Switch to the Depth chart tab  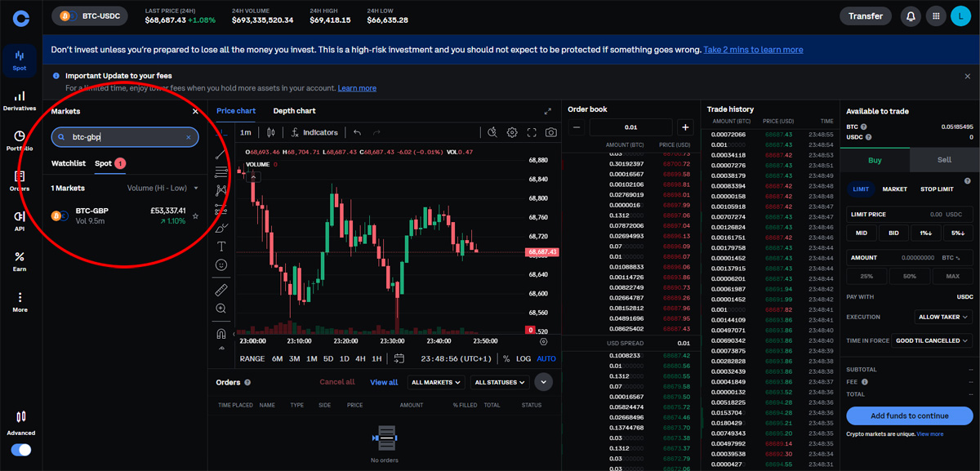click(294, 111)
